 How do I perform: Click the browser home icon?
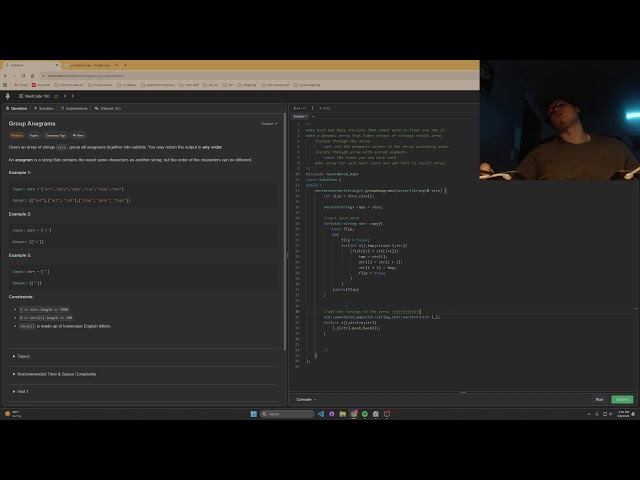click(x=32, y=76)
